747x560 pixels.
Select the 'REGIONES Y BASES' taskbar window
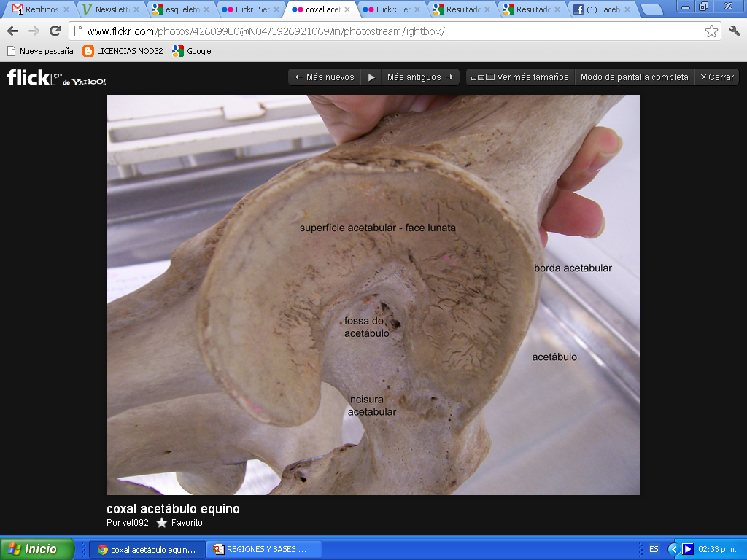click(264, 549)
